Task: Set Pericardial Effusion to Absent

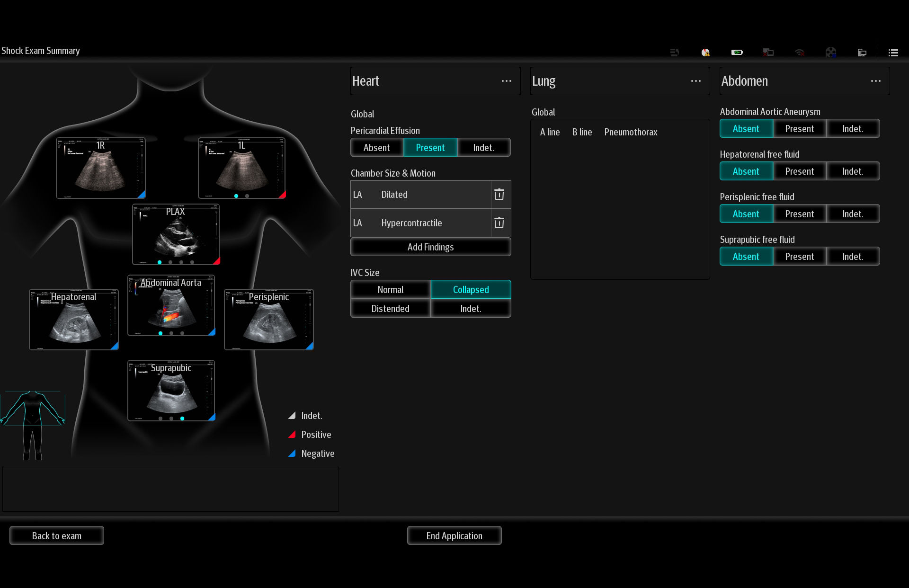Action: [376, 148]
